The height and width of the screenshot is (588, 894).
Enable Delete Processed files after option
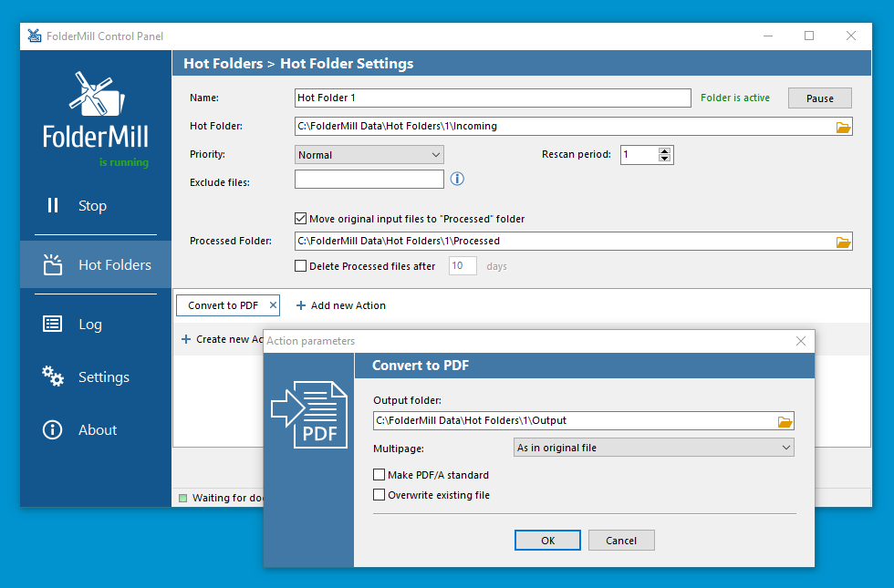click(x=300, y=265)
